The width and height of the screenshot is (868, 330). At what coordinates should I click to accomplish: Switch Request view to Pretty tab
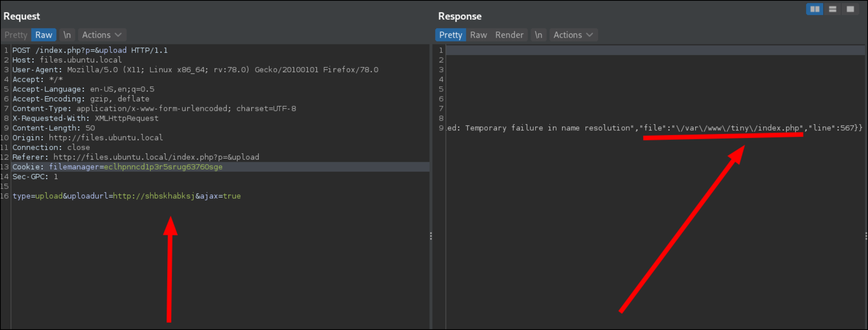point(16,35)
